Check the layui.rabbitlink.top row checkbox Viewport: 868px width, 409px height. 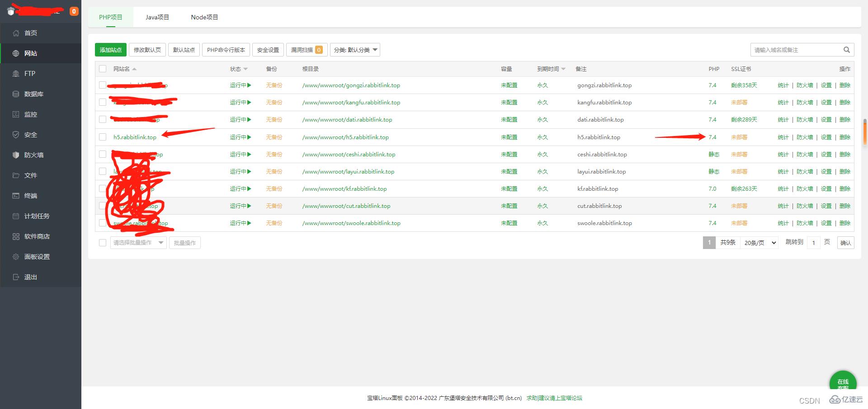tap(103, 171)
